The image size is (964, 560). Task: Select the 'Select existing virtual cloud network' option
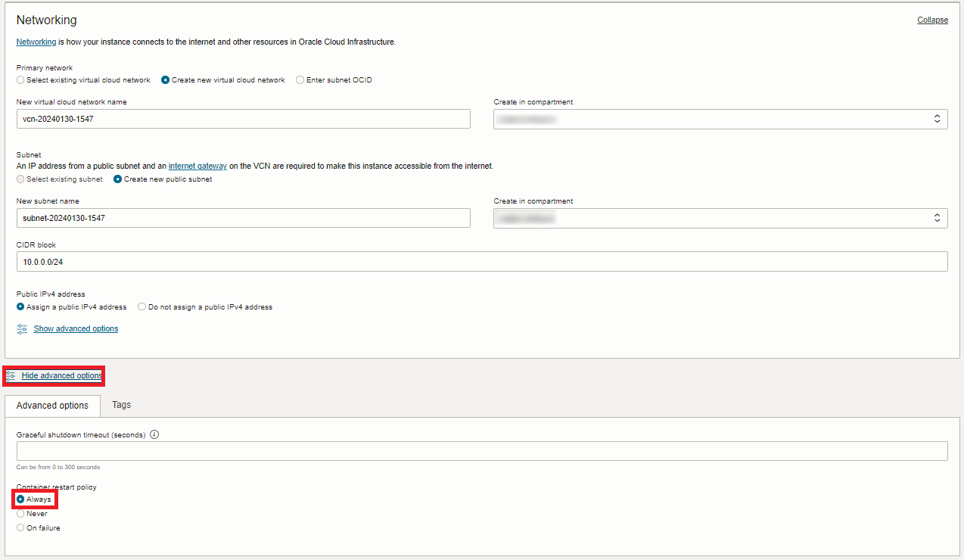[x=20, y=80]
